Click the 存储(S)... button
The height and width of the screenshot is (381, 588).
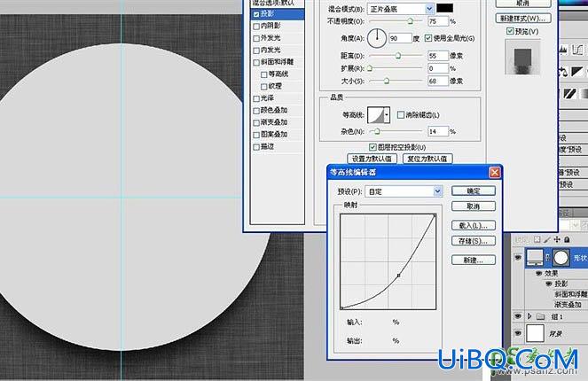(x=474, y=241)
